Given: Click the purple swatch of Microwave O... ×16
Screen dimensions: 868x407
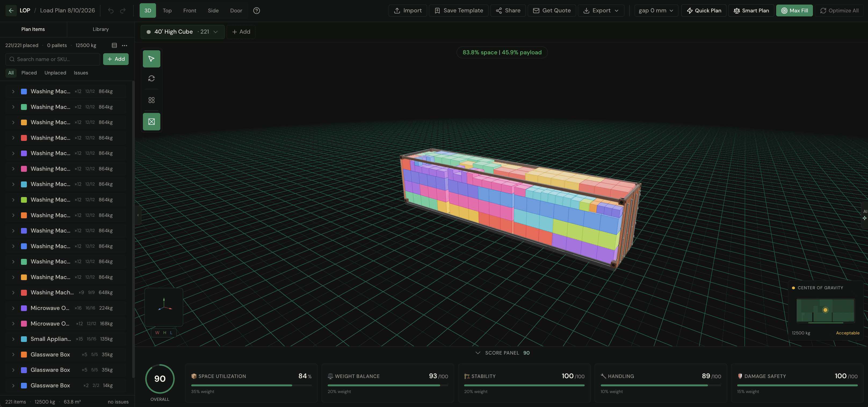Looking at the screenshot, I should [24, 308].
